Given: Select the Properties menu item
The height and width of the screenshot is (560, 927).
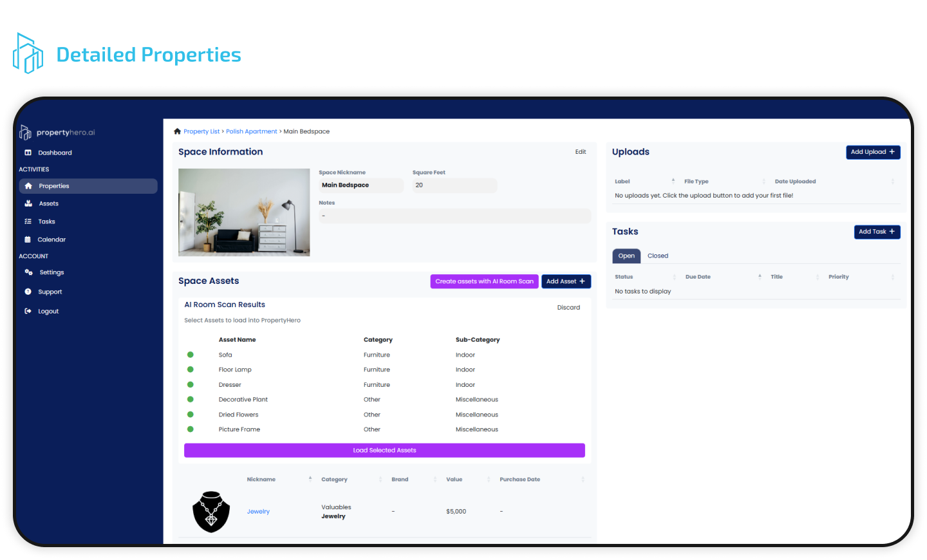Looking at the screenshot, I should point(54,186).
